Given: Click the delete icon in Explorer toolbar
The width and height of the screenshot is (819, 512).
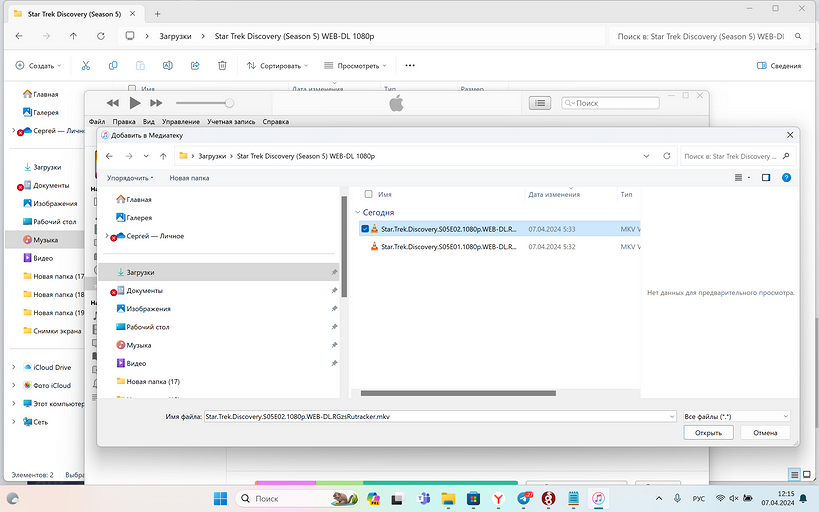Looking at the screenshot, I should [x=222, y=66].
